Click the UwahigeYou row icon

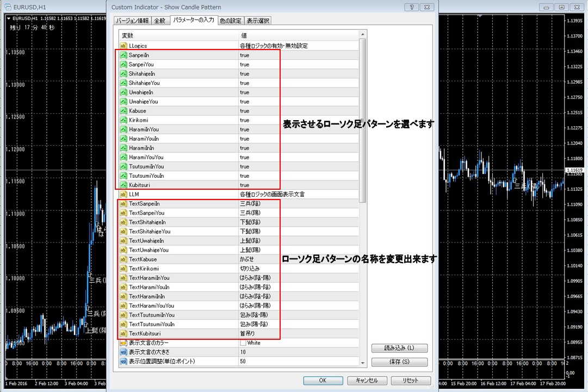[123, 102]
